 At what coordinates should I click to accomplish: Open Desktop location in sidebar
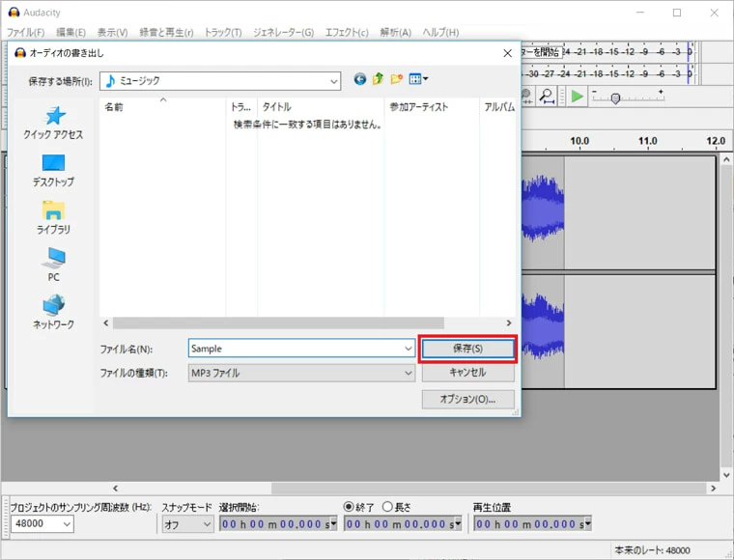point(53,164)
